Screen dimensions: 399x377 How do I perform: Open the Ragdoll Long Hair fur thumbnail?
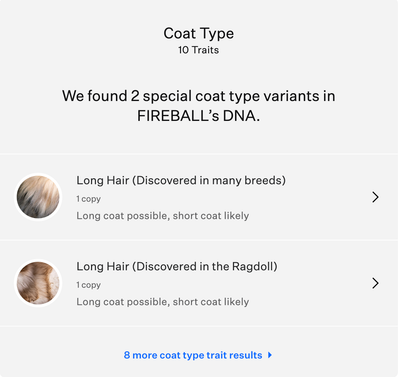pos(38,283)
